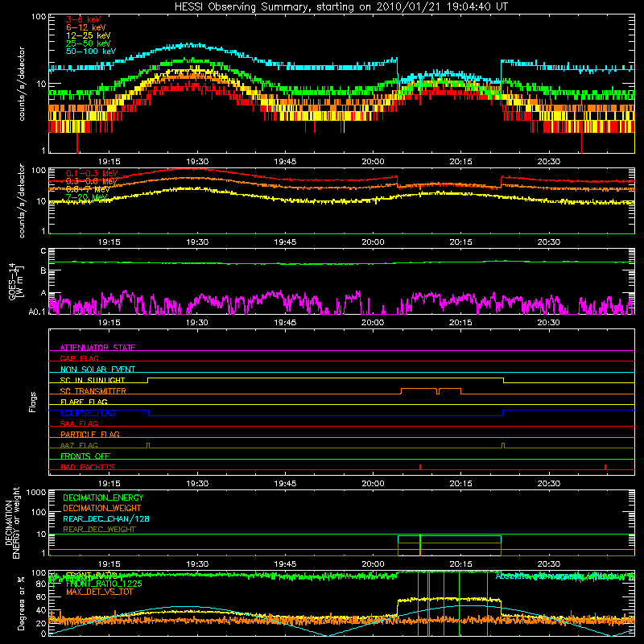
Task: Click the REAR_DEC_WEIGHT legend label
Action: 99,530
